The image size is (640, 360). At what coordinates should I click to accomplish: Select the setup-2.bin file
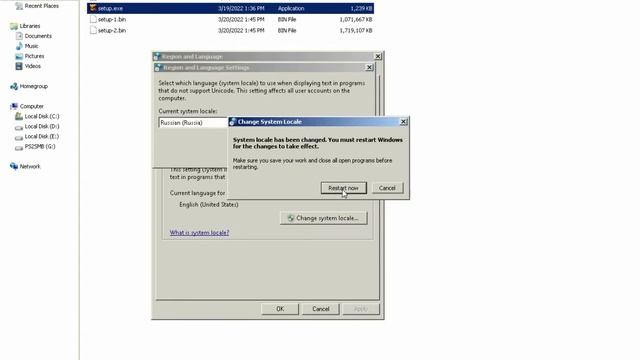pos(230,30)
